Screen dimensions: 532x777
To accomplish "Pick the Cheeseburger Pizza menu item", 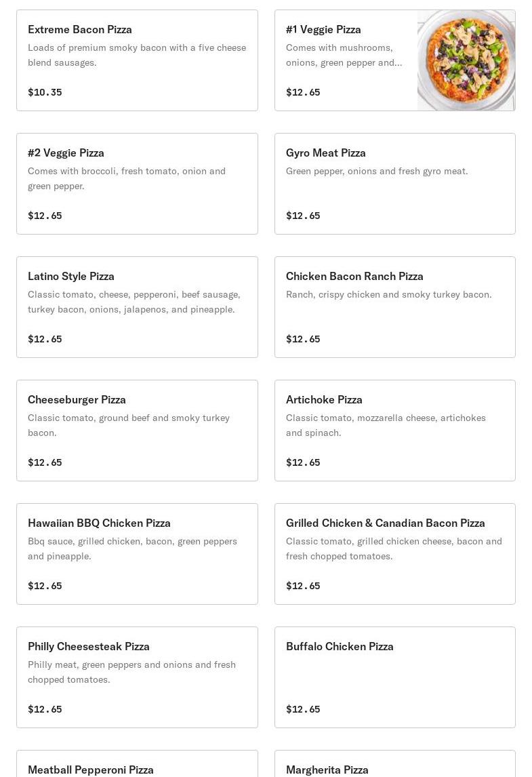I will 137,431.
